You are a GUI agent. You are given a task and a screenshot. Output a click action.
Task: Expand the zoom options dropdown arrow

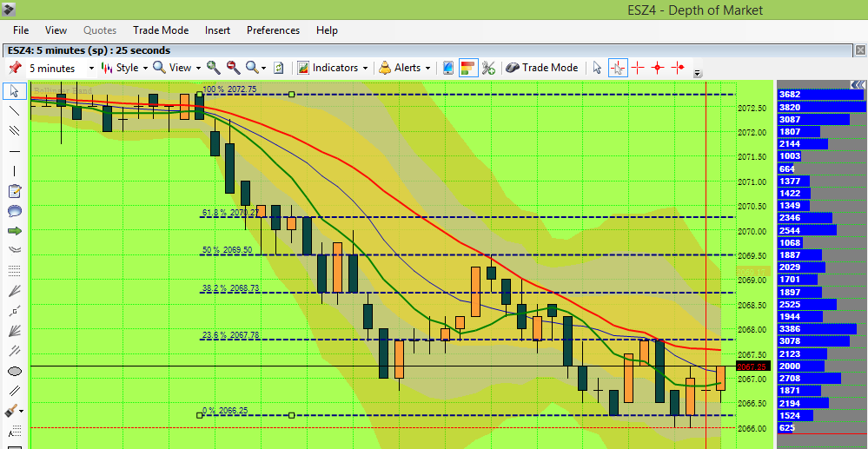tap(263, 68)
